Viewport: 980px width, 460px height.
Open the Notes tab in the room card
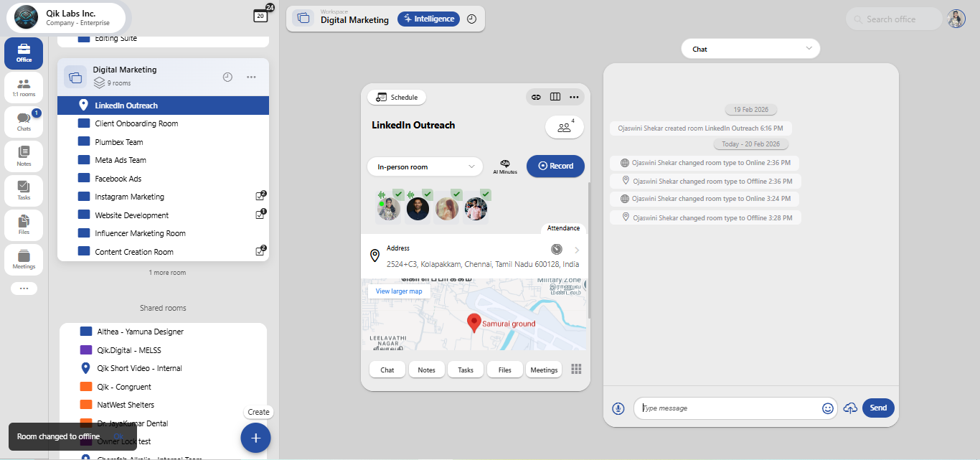click(427, 370)
